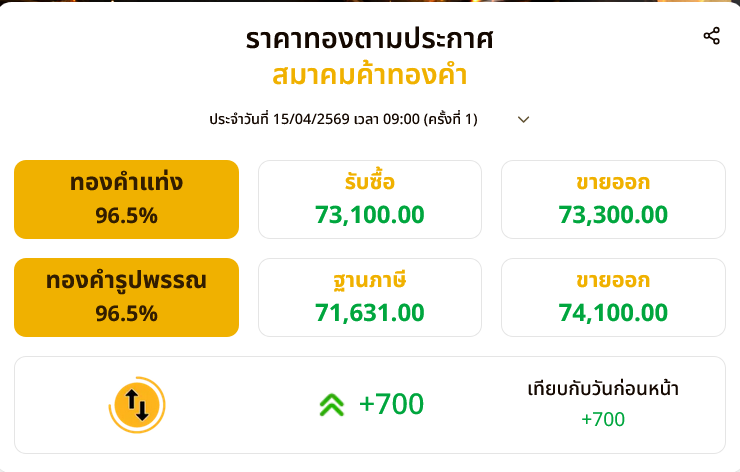Select the ทองคำรูปพรรณ 96.5% ornament button
Viewport: 740px width, 472px height.
(126, 297)
